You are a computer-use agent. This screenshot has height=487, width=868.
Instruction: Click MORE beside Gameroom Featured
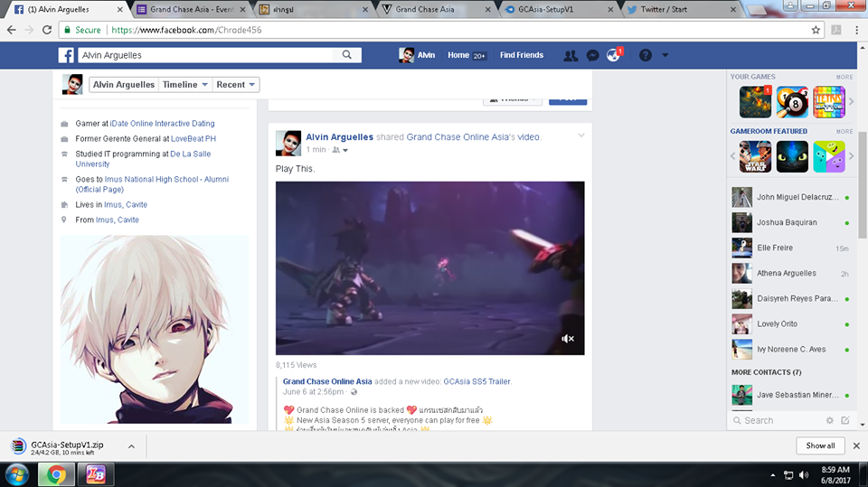[844, 132]
